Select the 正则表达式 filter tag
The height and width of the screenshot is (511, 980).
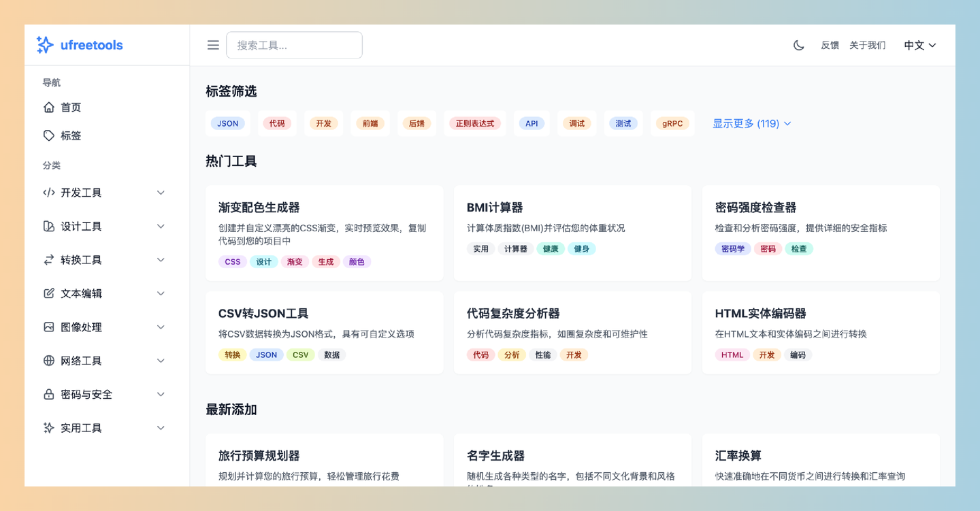(475, 123)
